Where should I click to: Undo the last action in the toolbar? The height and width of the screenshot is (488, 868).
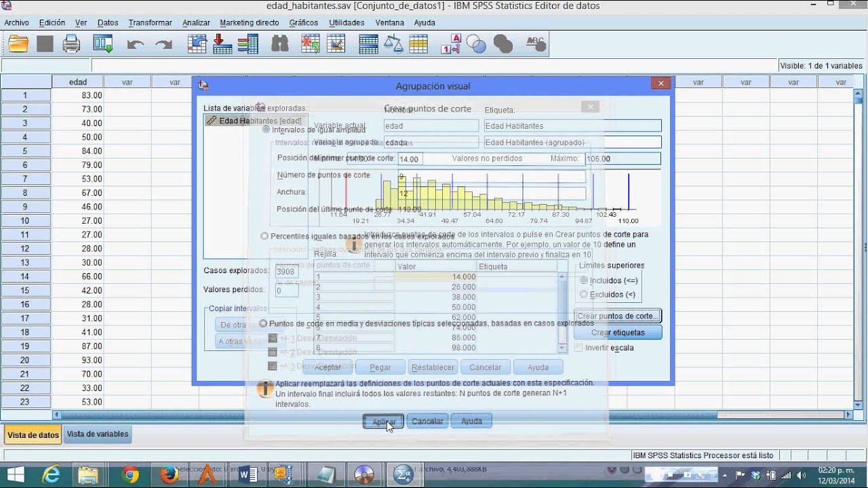[x=136, y=45]
